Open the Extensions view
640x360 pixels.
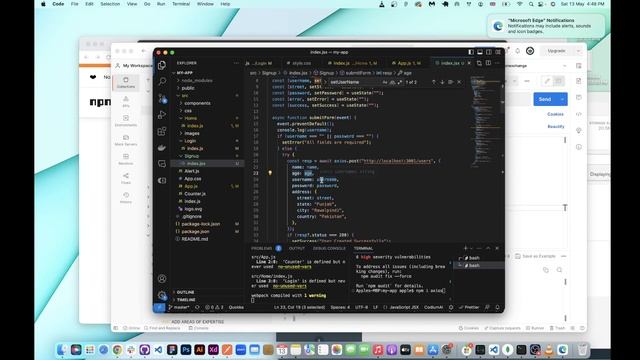(x=162, y=131)
